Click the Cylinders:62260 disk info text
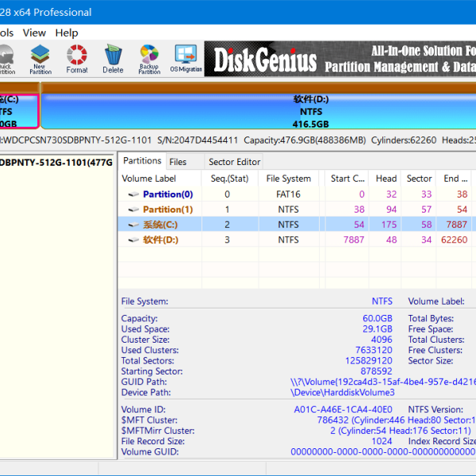 pyautogui.click(x=404, y=140)
